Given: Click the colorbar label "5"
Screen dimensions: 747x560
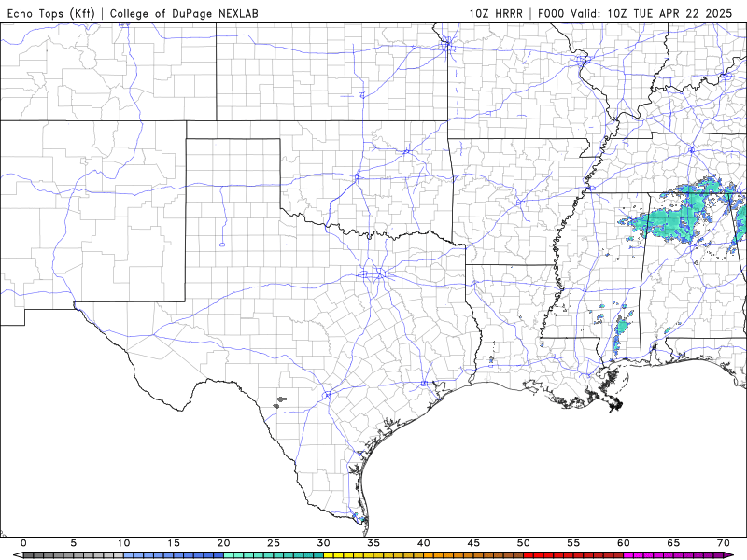Looking at the screenshot, I should click(x=74, y=543).
